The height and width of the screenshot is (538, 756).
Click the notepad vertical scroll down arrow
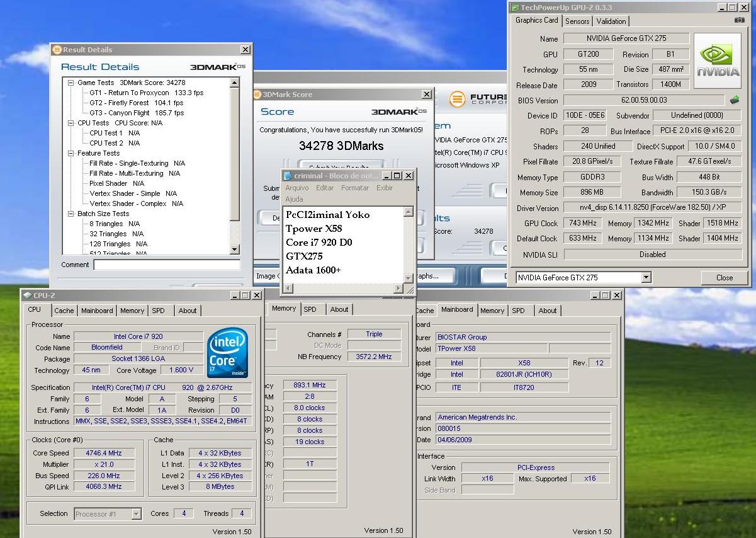point(408,278)
